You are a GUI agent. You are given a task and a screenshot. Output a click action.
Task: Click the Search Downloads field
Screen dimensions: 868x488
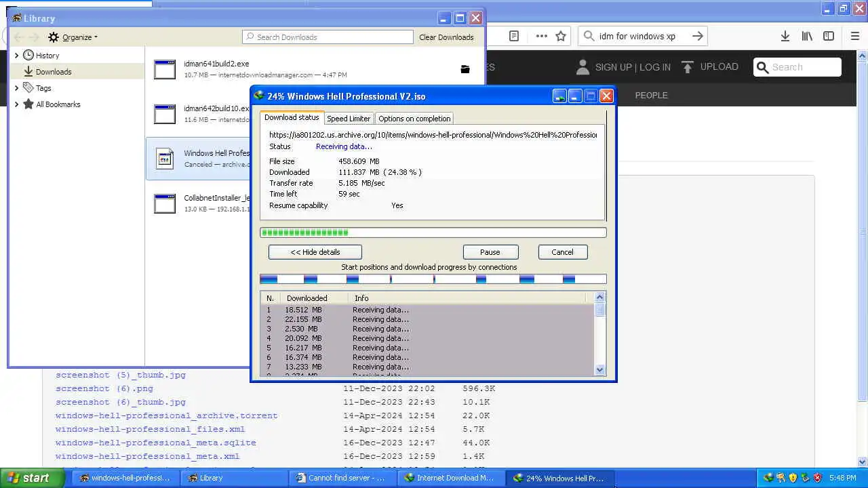(328, 37)
